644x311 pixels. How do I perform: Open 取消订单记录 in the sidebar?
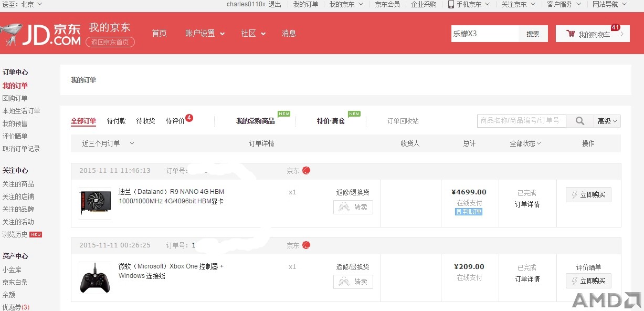(21, 149)
